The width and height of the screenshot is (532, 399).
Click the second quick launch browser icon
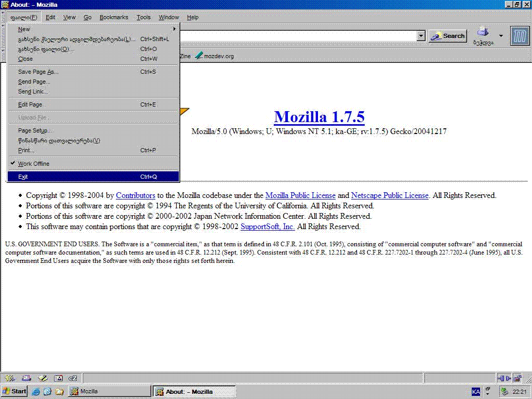47,392
